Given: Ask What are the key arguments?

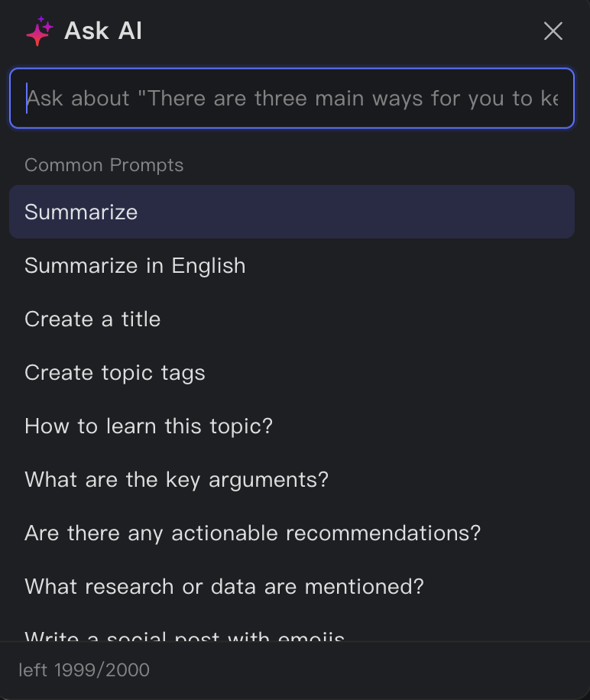Looking at the screenshot, I should [x=177, y=479].
